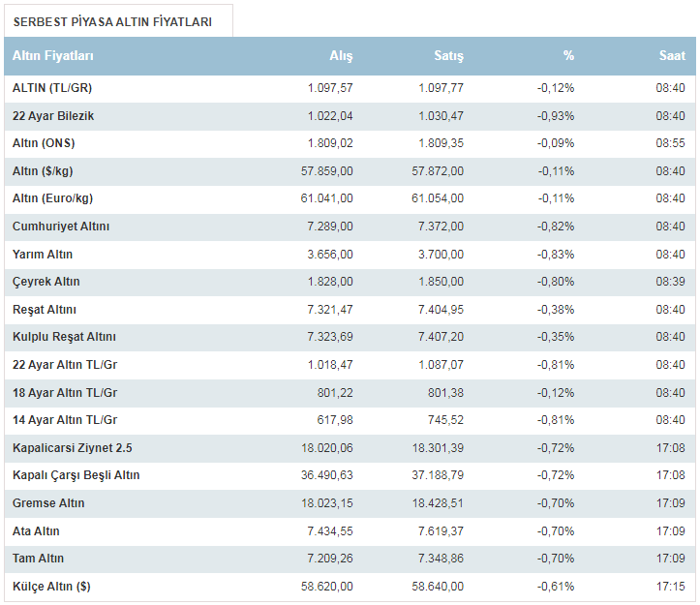Open the Kapalı Çarşı Beşli Altın link

76,475
